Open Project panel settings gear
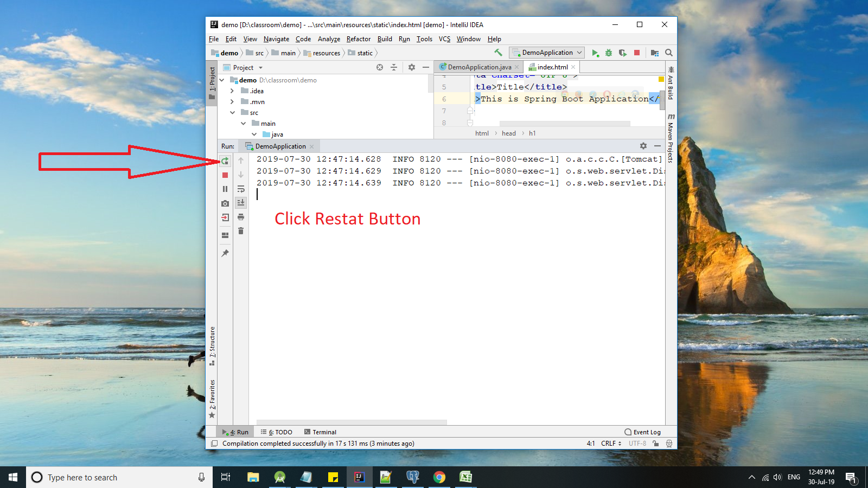This screenshot has height=488, width=868. click(x=412, y=67)
